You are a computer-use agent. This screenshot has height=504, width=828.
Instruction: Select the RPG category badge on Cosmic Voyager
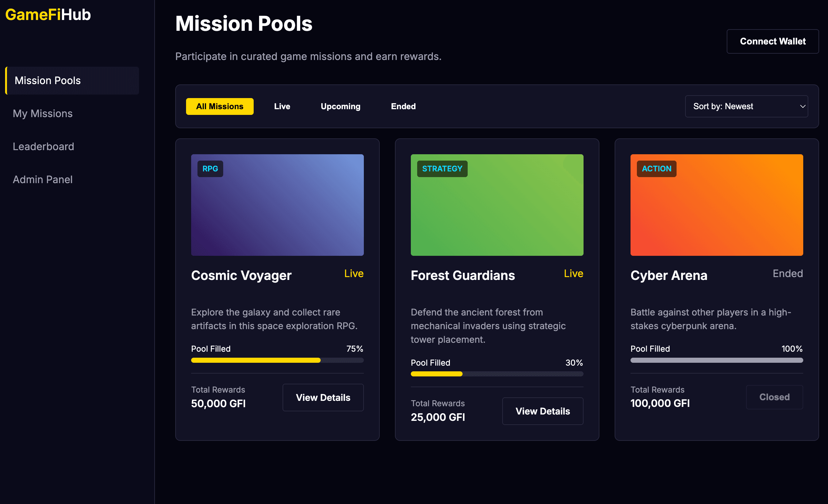(210, 169)
